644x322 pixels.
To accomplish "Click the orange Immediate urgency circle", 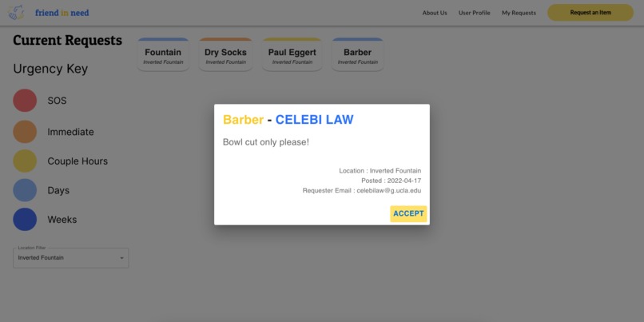I will pyautogui.click(x=25, y=131).
